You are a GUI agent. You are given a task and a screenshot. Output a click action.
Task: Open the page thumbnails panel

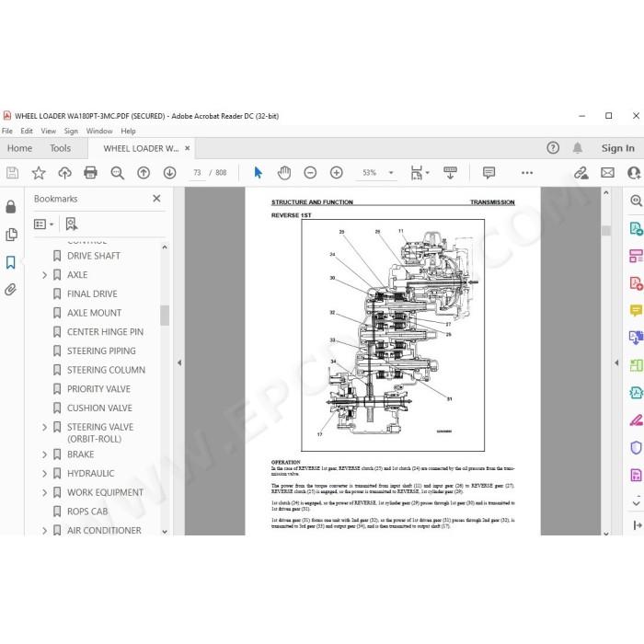11,235
